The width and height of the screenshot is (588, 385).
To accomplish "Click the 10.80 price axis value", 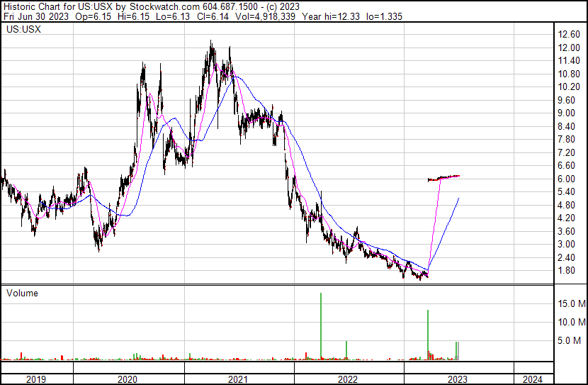I will 569,74.
